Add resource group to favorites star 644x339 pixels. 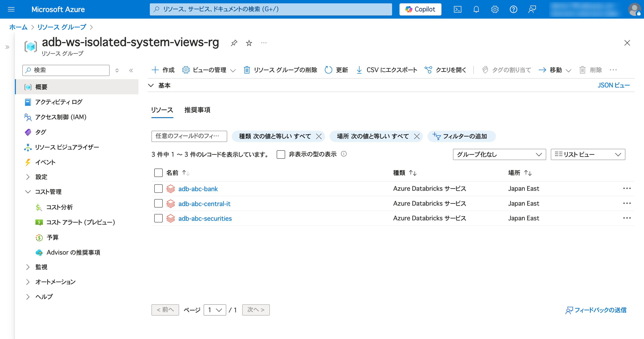[249, 43]
